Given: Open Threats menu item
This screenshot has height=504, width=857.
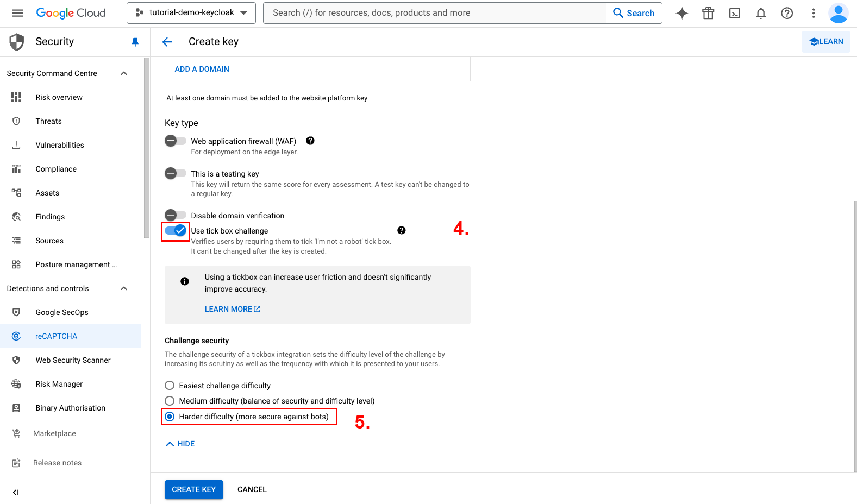Looking at the screenshot, I should (x=71, y=121).
